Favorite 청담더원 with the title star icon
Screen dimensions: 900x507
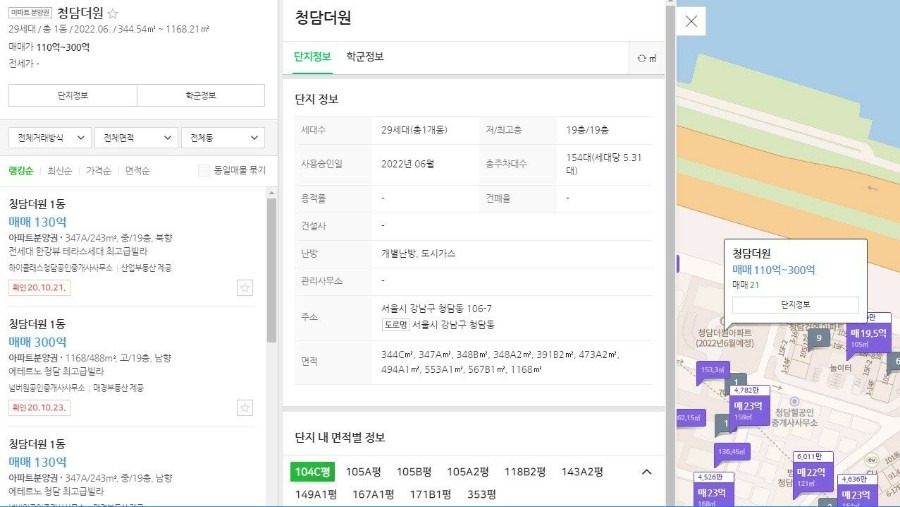tap(113, 13)
